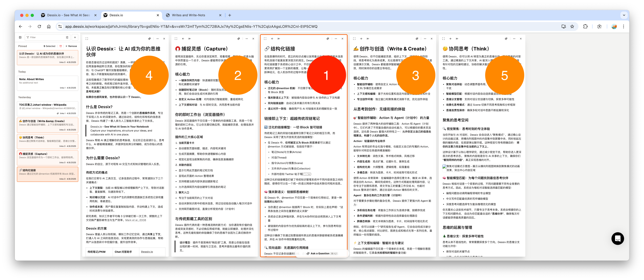Open AI sparkle in 创作与创造 panel
Image resolution: width=644 pixels, height=280 pixels.
coord(417,39)
